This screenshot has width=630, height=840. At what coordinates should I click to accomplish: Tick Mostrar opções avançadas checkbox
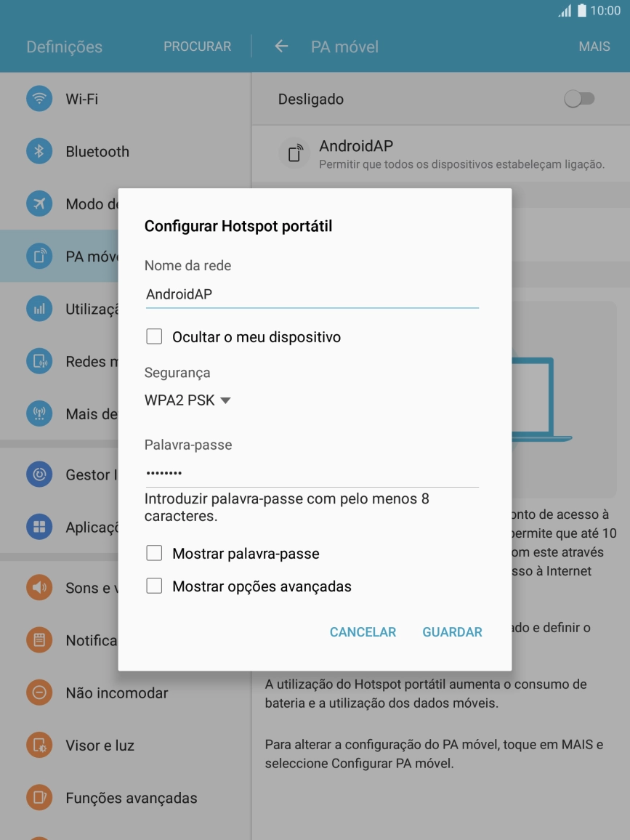pos(154,586)
